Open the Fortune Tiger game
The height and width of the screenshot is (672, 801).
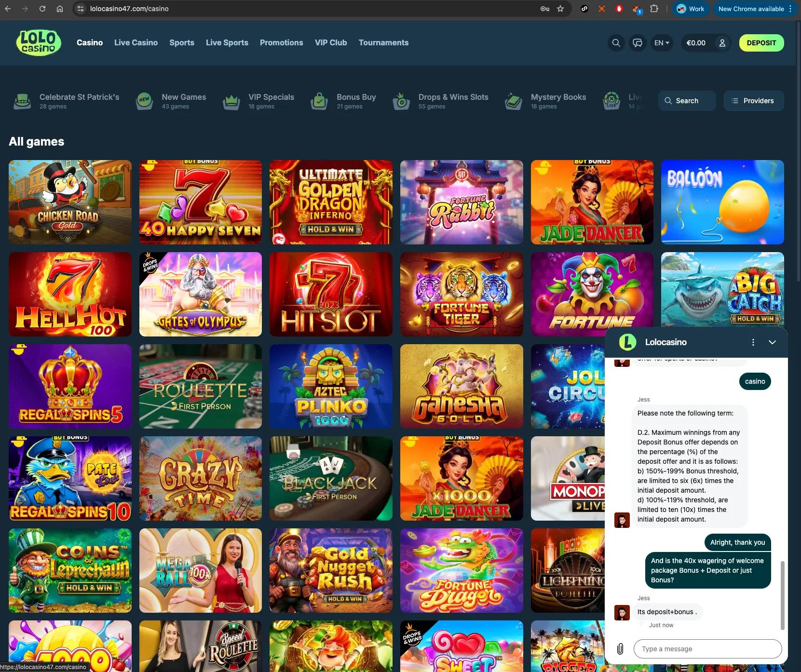(x=462, y=294)
